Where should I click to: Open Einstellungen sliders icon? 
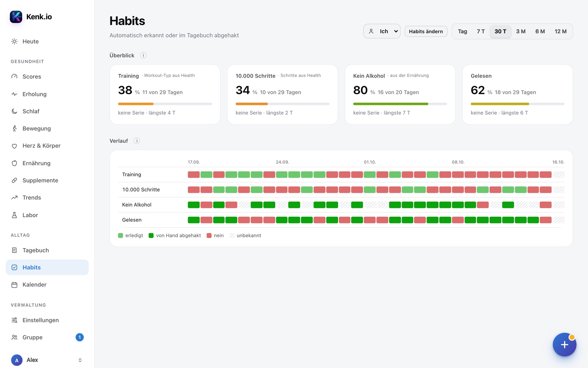pyautogui.click(x=14, y=320)
